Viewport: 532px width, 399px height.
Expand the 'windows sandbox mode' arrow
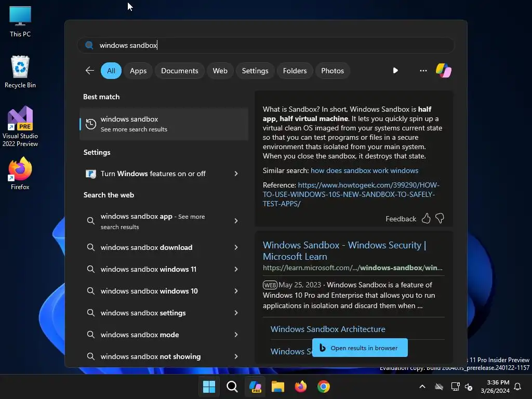pyautogui.click(x=236, y=335)
